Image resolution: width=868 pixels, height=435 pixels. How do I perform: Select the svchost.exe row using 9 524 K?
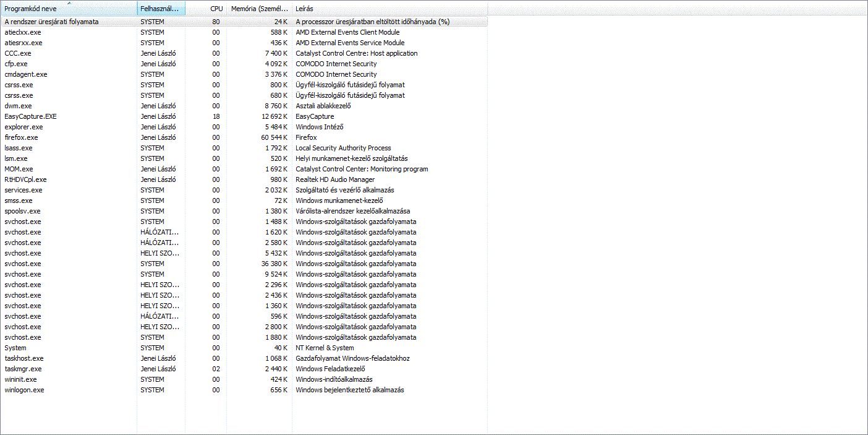pyautogui.click(x=244, y=274)
